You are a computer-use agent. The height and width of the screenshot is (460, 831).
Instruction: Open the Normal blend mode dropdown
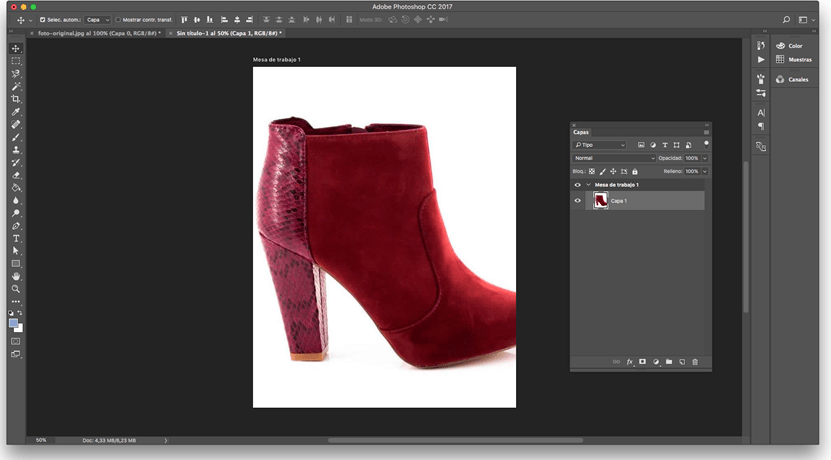[x=614, y=158]
